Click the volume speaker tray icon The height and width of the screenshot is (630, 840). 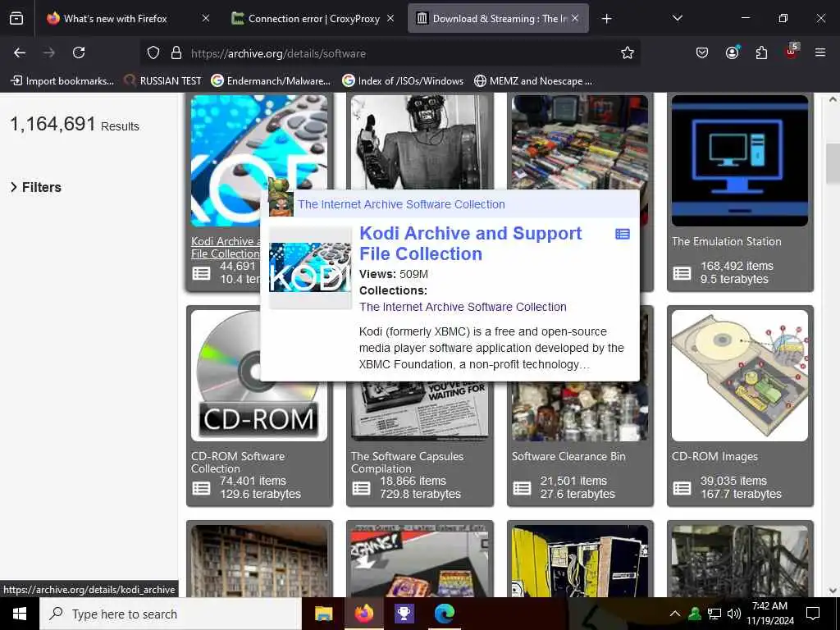pos(734,614)
